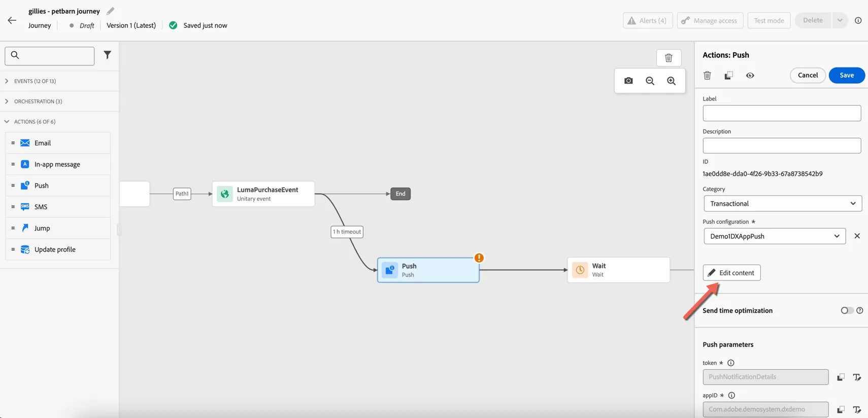Click the 1 h timeout path label
The height and width of the screenshot is (418, 868).
pos(347,232)
